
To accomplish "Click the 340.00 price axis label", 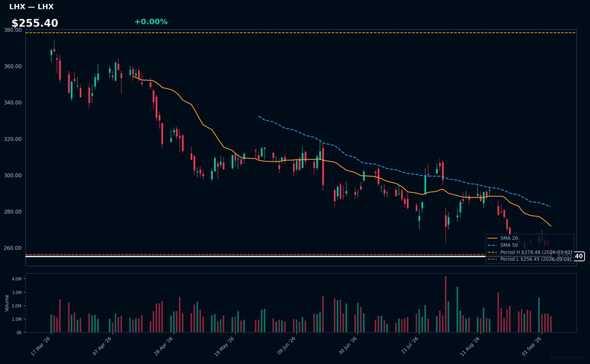I will 14,103.
